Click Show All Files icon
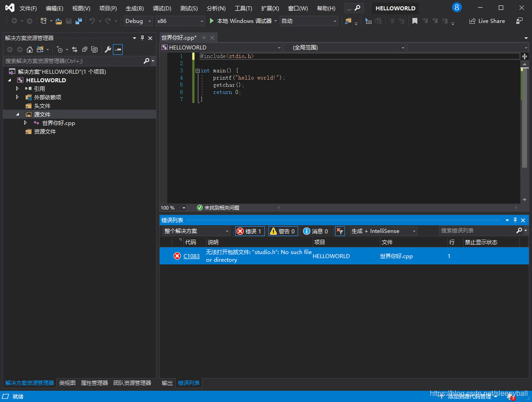Screen dimensions: 532x402 pos(94,49)
